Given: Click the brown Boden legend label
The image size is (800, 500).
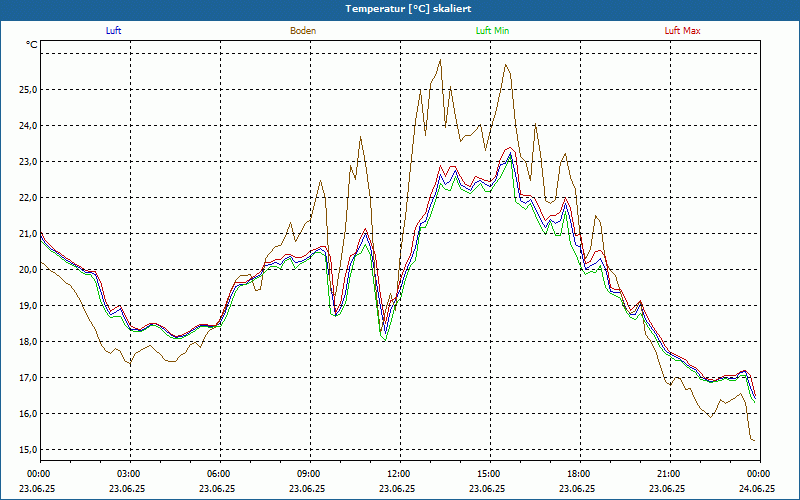Looking at the screenshot, I should point(303,31).
